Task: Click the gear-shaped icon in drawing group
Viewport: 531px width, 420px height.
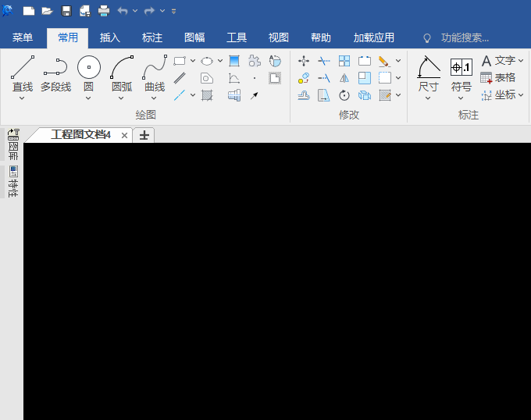Action: coord(255,61)
